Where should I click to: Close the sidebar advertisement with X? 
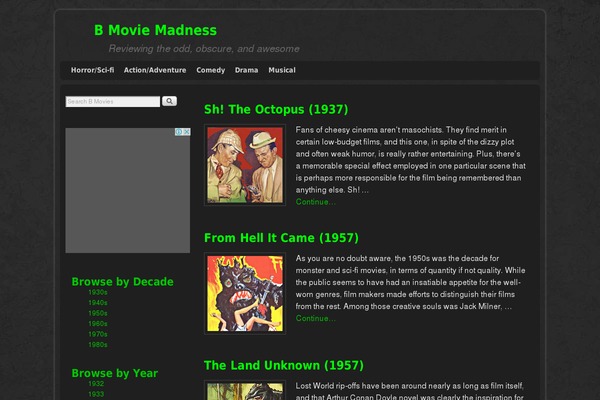(x=187, y=132)
